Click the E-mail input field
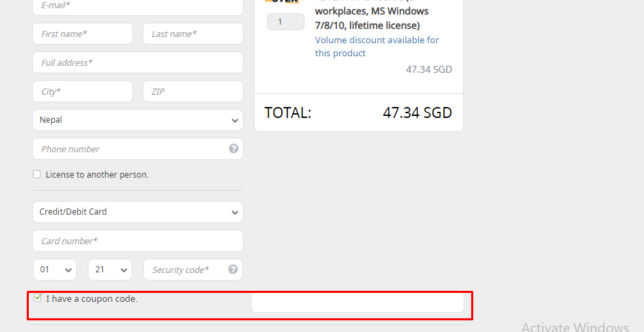 coord(138,7)
